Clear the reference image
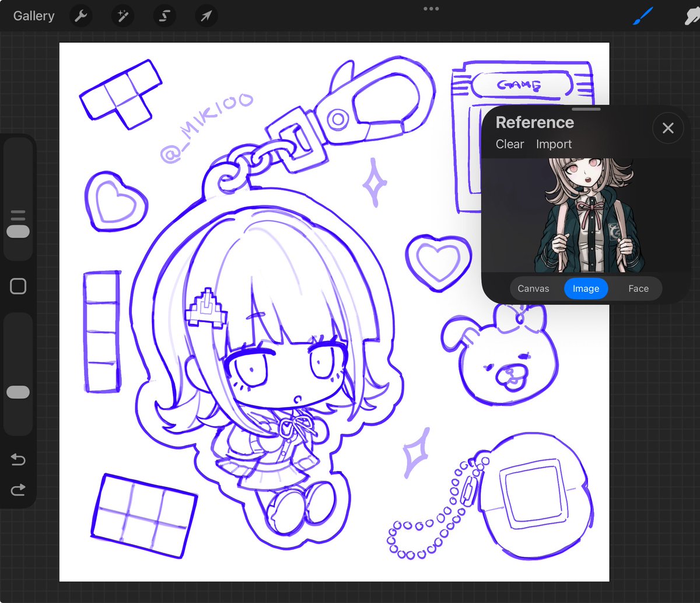700x603 pixels. tap(510, 144)
